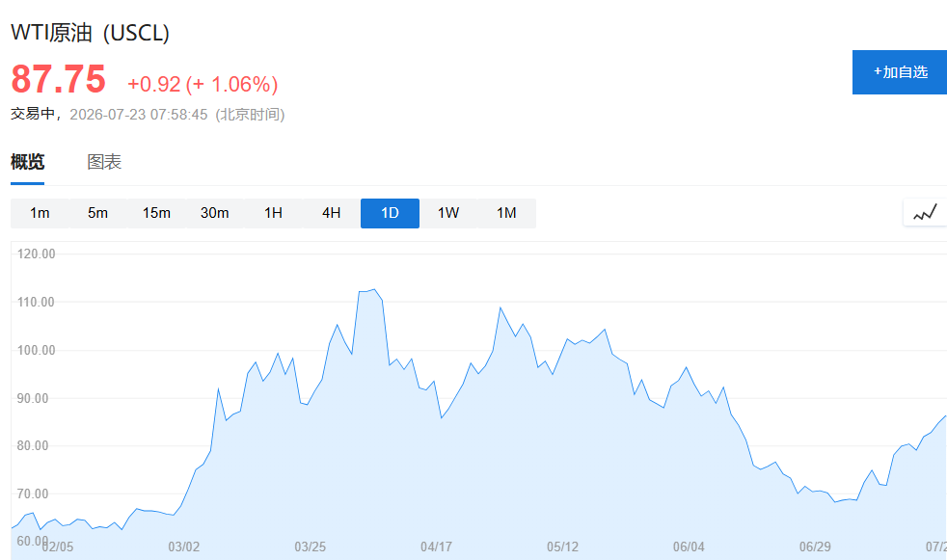The height and width of the screenshot is (560, 947).
Task: Click the 87.75 current price
Action: pos(58,79)
